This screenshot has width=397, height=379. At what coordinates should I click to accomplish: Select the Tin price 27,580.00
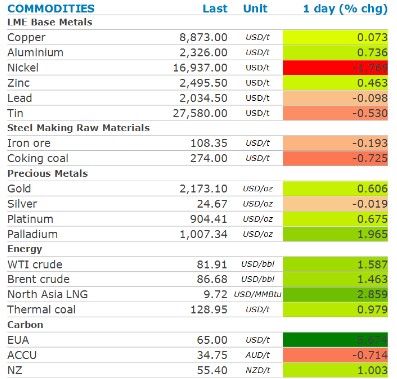[200, 113]
